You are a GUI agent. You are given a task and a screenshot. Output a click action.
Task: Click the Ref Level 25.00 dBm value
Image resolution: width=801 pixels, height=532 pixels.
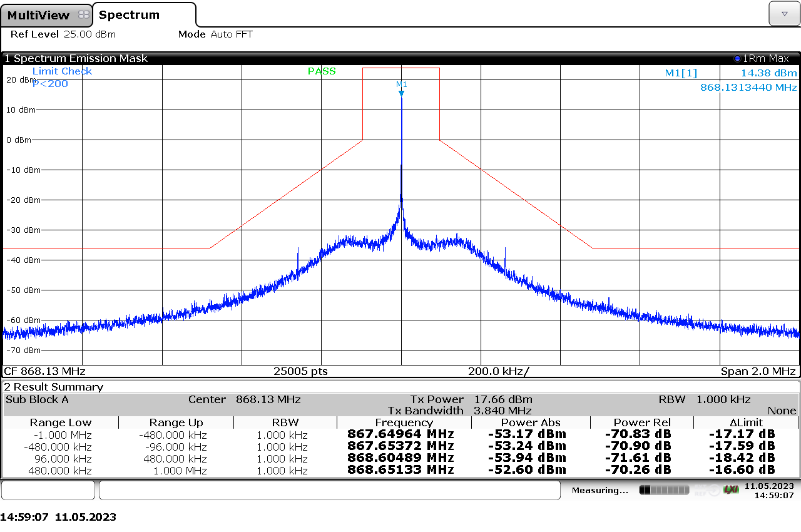point(89,34)
